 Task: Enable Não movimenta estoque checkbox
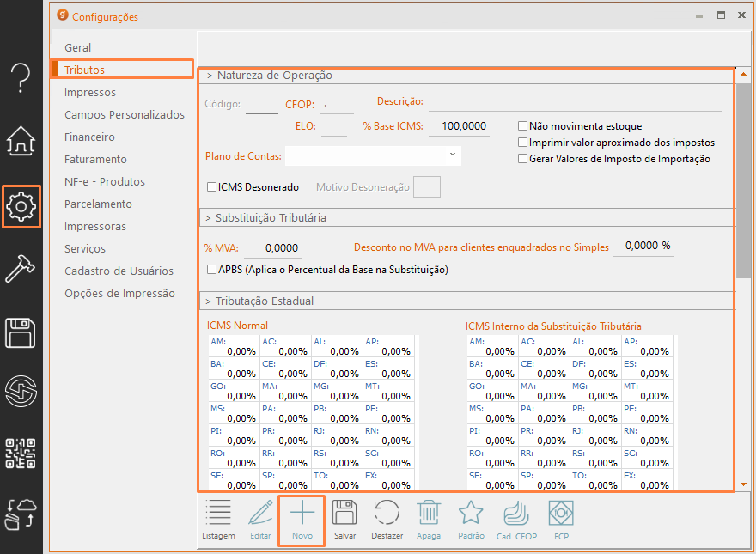tap(522, 126)
